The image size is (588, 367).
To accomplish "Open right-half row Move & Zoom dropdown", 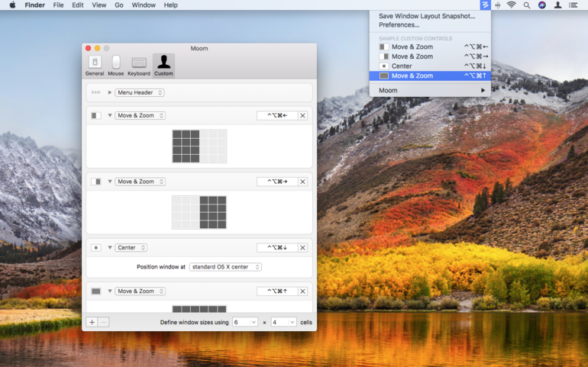I will tap(140, 182).
